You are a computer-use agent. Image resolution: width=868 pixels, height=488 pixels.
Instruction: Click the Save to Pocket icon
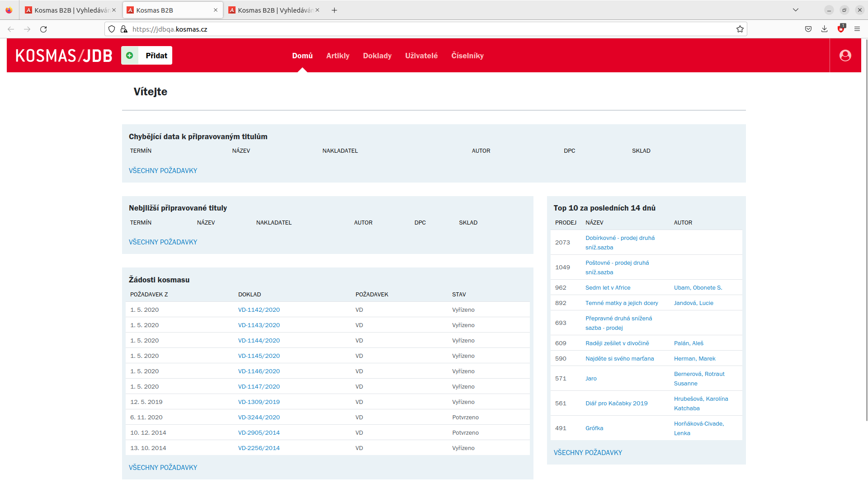(808, 29)
